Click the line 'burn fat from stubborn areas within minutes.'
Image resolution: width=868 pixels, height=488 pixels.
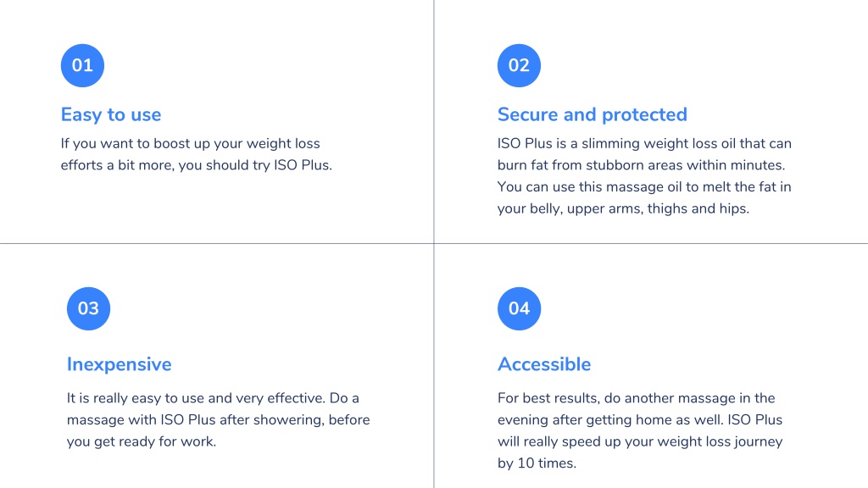tap(641, 165)
